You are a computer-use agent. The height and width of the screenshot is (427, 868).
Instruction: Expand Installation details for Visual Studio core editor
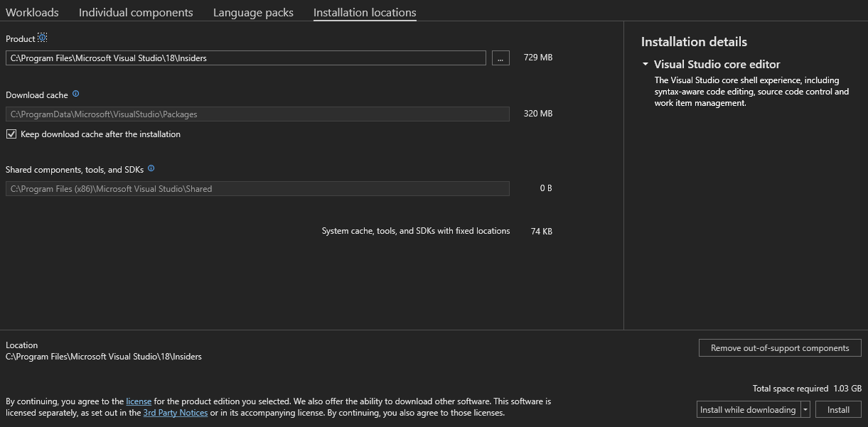643,64
